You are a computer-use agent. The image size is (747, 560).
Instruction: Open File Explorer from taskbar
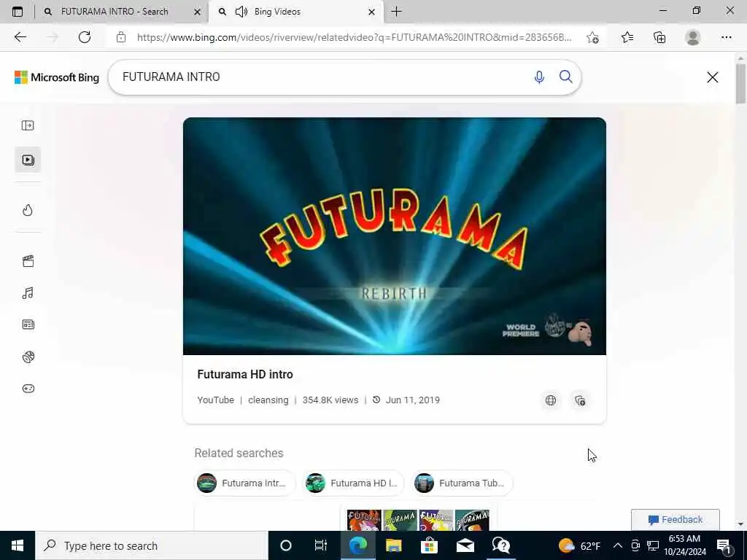(x=393, y=545)
